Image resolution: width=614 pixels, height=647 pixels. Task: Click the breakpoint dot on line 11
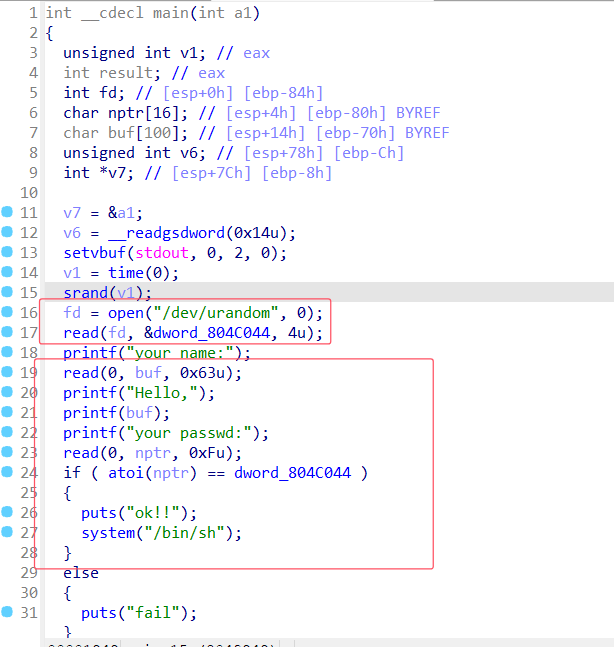click(8, 213)
